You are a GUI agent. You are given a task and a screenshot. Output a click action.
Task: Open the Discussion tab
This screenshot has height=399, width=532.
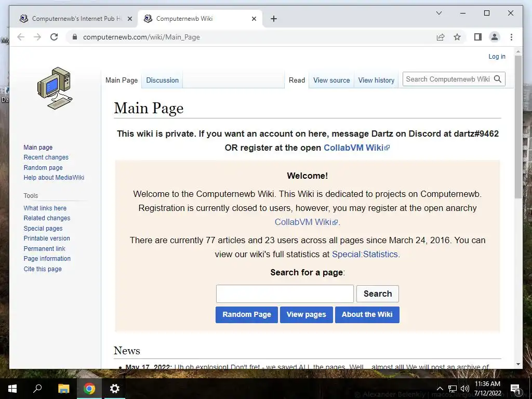point(162,81)
